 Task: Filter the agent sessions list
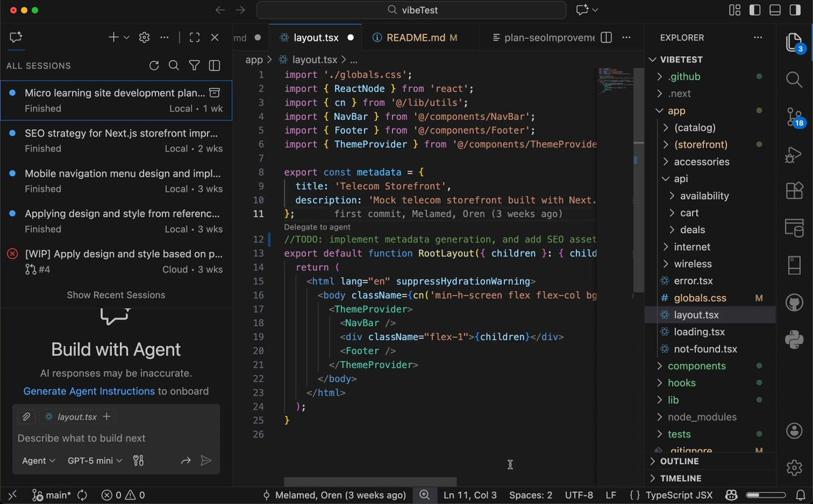point(194,66)
